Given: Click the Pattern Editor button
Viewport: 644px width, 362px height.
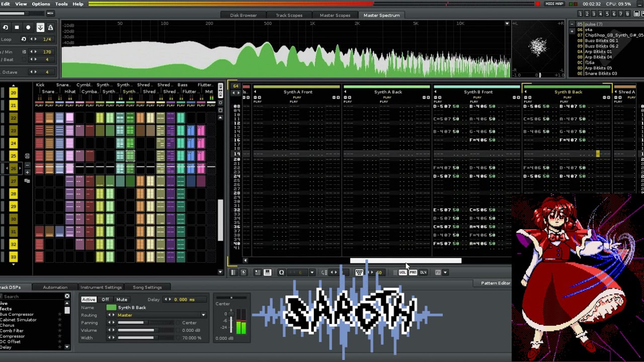Looking at the screenshot, I should pyautogui.click(x=495, y=283).
